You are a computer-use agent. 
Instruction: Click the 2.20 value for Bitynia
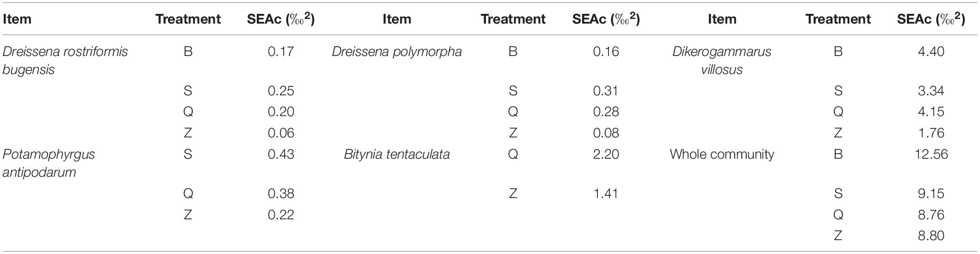pyautogui.click(x=606, y=154)
